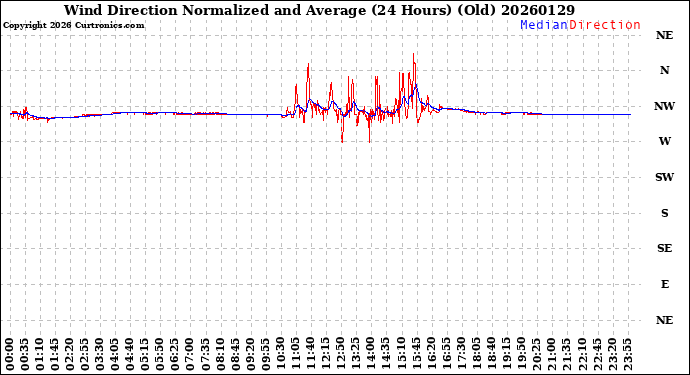690x375 pixels.
Task: Click the 09:55 time axis label
Action: click(x=265, y=355)
